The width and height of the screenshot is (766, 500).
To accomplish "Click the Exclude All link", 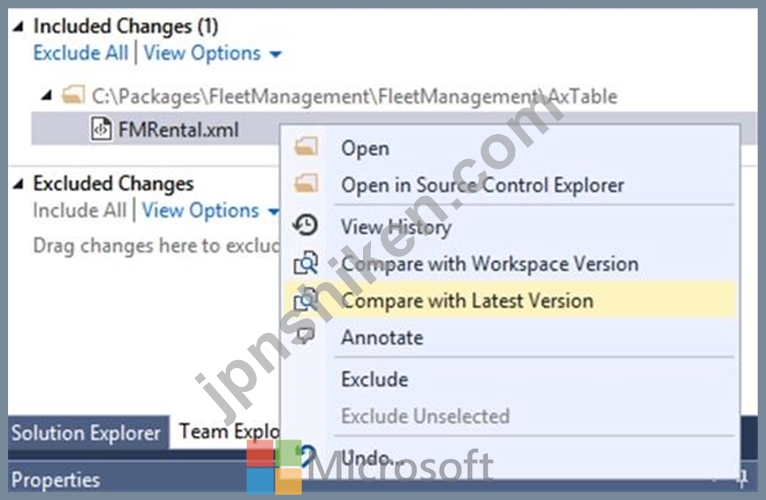I will pyautogui.click(x=81, y=53).
